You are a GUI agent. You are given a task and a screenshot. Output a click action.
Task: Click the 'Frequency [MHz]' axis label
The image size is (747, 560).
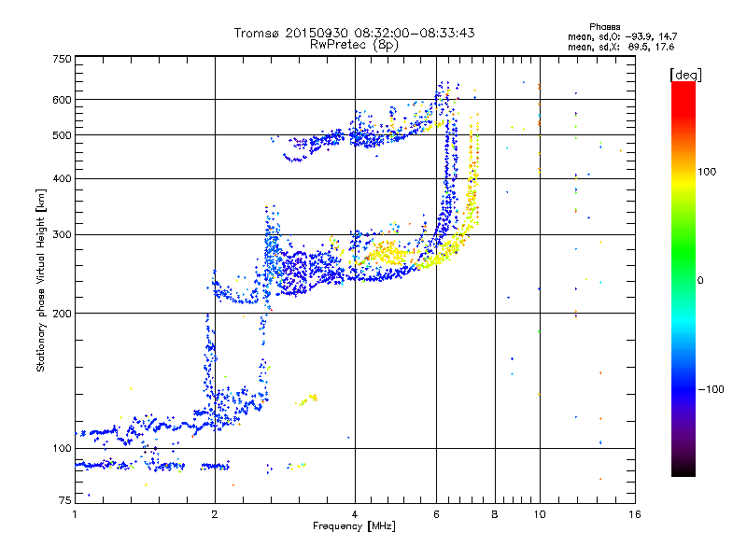[354, 526]
